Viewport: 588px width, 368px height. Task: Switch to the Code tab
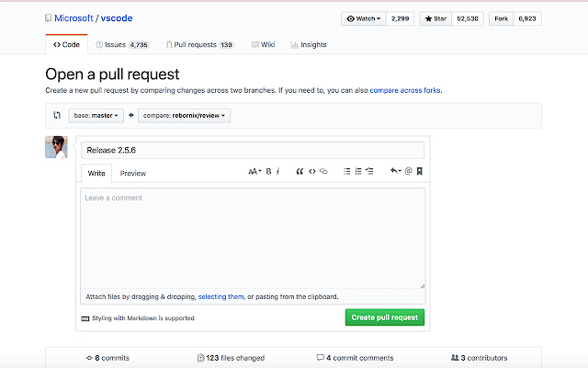[67, 44]
